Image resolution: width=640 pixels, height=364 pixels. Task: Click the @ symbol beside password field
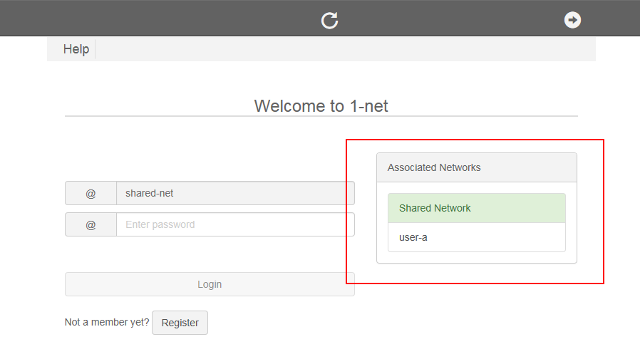91,224
